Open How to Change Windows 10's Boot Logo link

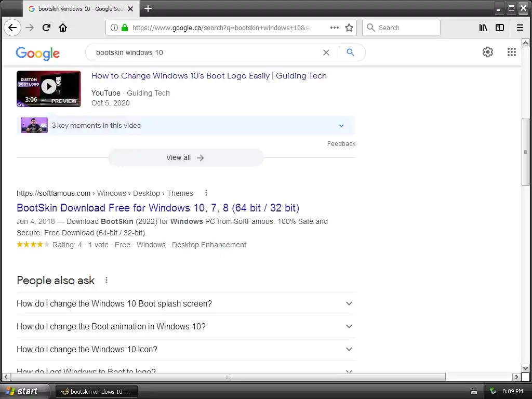pyautogui.click(x=209, y=76)
